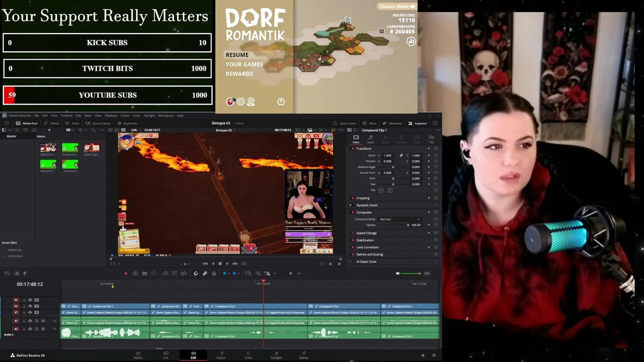Screen dimensions: 644x362
Task: Mute audio track A1
Action: tap(43, 321)
